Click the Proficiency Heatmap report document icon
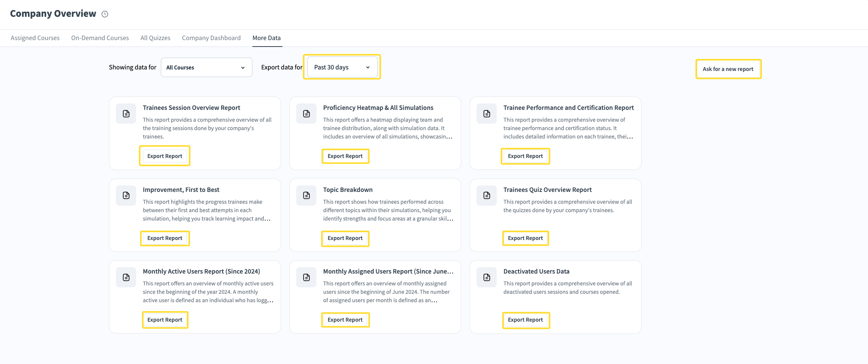This screenshot has height=364, width=868. 306,114
